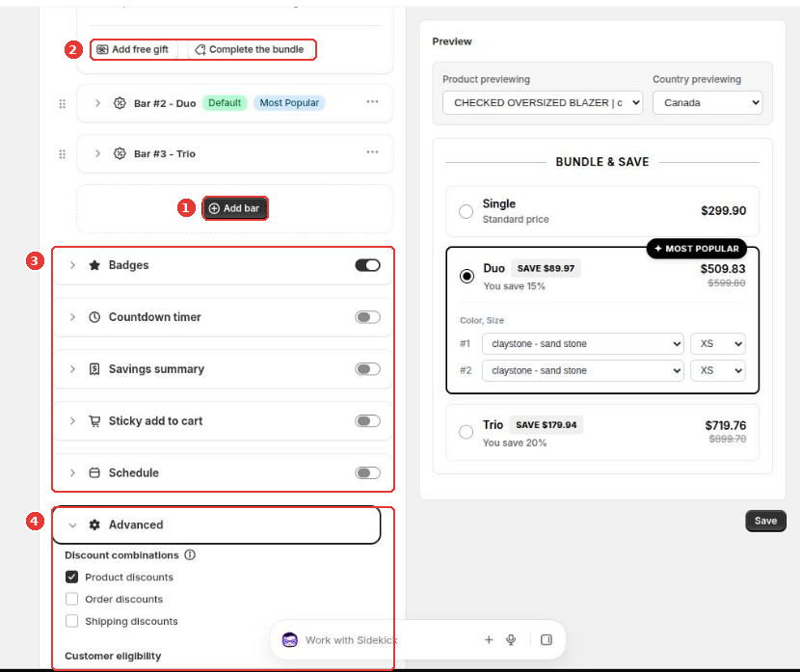Screen dimensions: 800x672
Task: Enable the Savings summary toggle
Action: pyautogui.click(x=368, y=369)
